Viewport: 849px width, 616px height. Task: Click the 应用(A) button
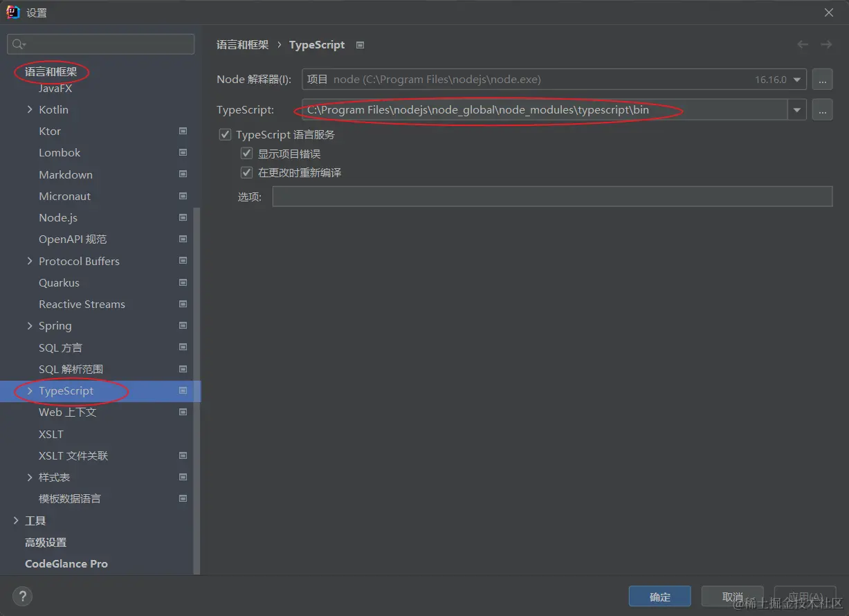tap(805, 597)
